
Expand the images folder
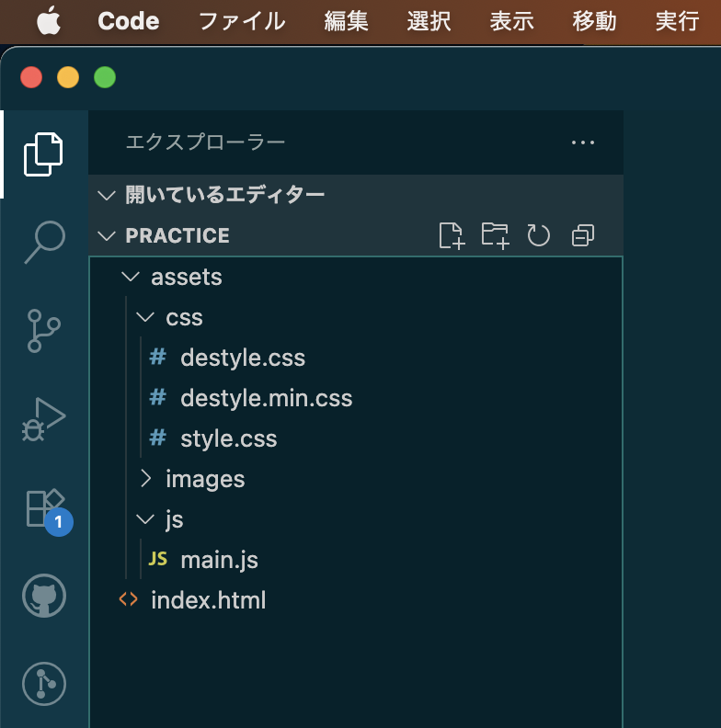coord(204,479)
